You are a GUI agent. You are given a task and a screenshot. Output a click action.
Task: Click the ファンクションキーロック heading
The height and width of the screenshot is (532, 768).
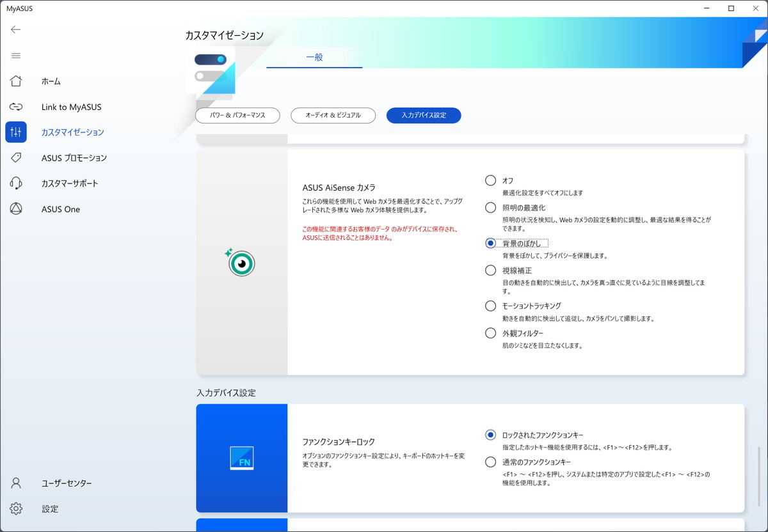(x=339, y=442)
